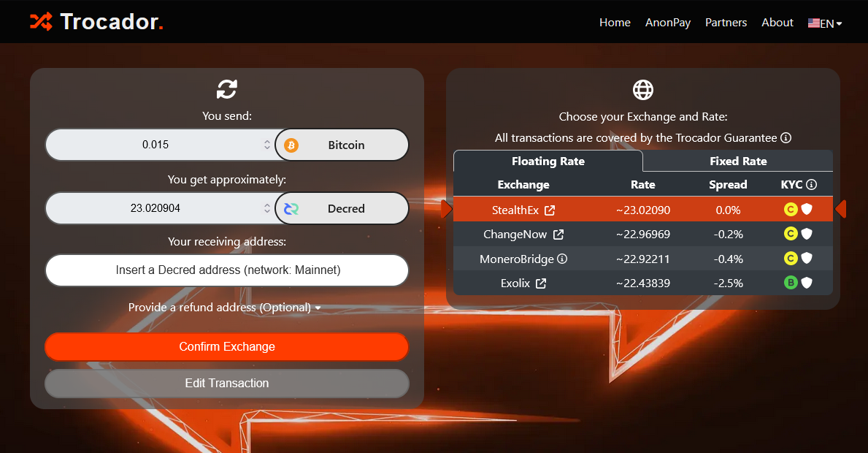Click the Trocador brand name link
Viewport: 868px width, 453px height.
(111, 22)
